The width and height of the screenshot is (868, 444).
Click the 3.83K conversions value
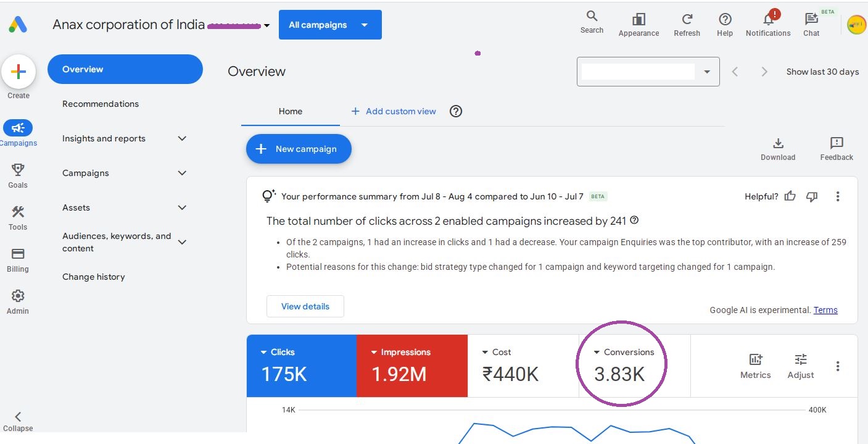(x=619, y=374)
